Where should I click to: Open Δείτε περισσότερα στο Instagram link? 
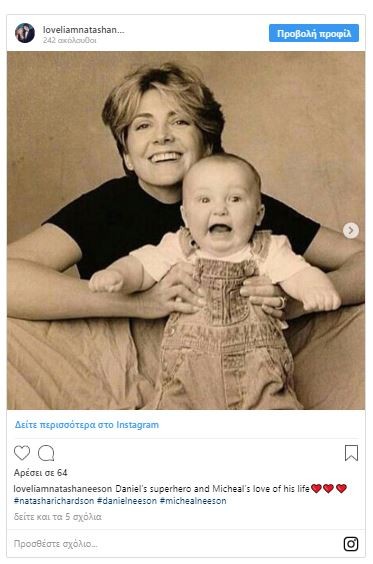pos(87,425)
